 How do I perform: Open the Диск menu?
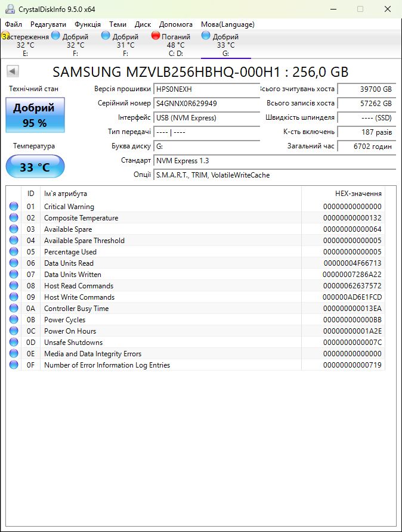click(143, 24)
